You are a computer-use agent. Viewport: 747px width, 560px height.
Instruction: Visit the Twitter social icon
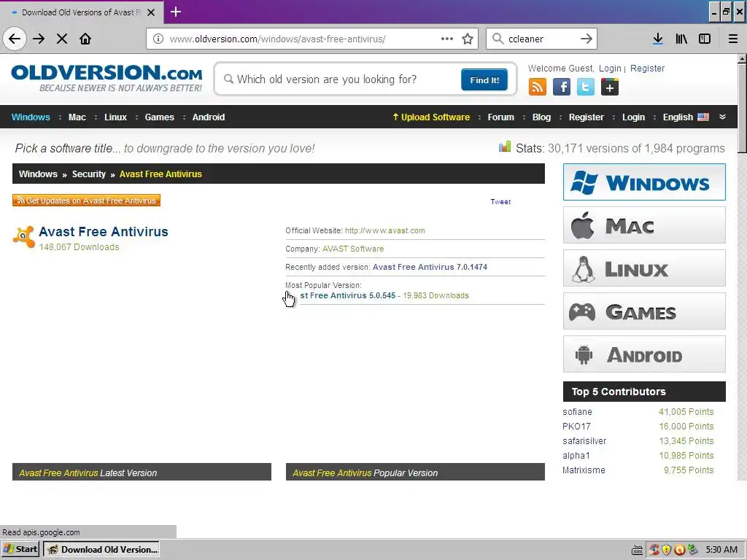pos(586,87)
